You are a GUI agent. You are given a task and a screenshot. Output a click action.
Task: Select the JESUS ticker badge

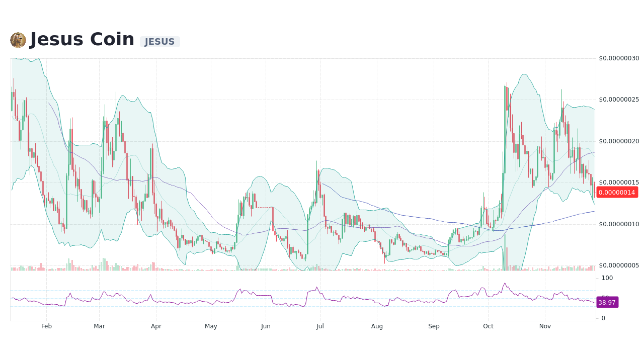pos(159,42)
